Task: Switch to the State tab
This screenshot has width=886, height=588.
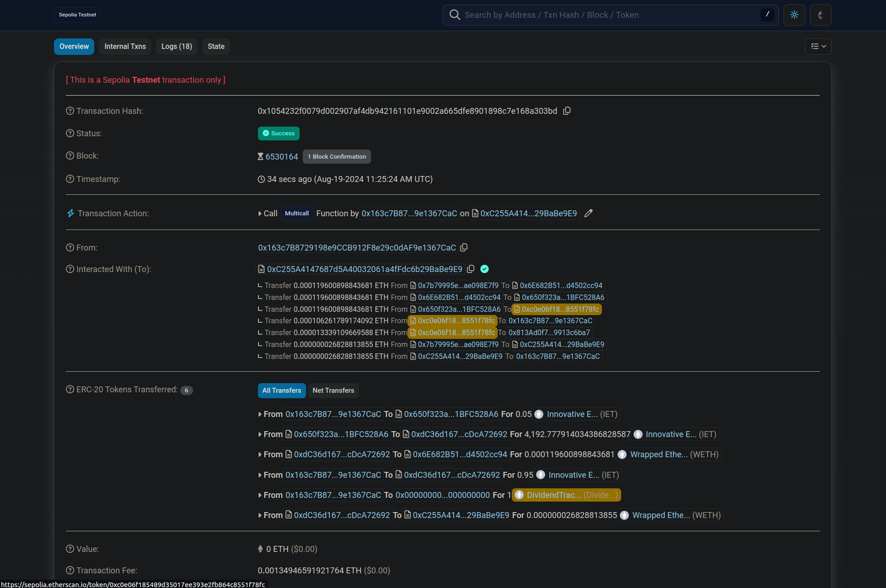Action: click(216, 46)
